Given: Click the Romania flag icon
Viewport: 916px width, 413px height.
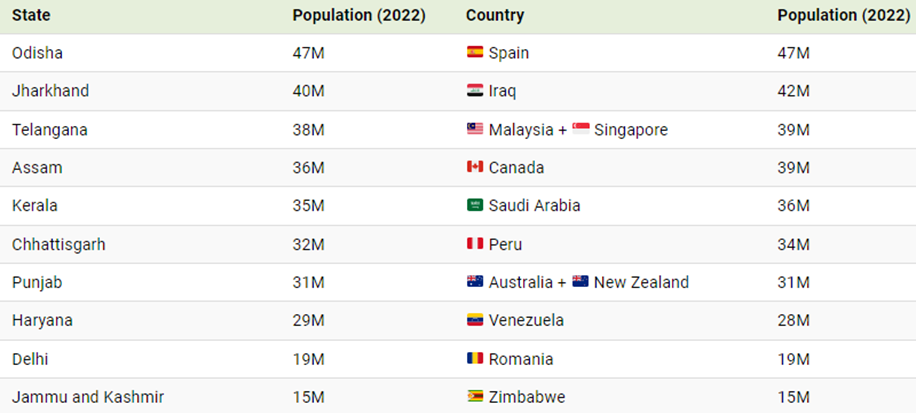Looking at the screenshot, I should (x=475, y=358).
